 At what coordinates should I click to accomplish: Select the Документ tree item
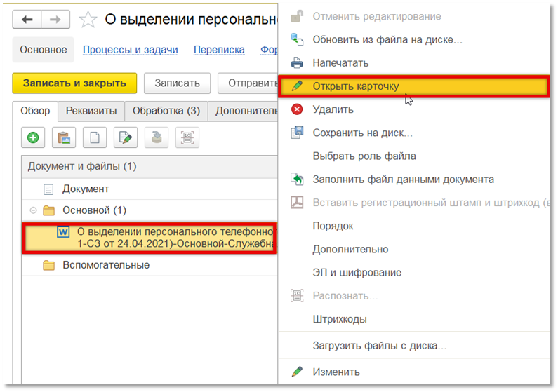pyautogui.click(x=85, y=189)
